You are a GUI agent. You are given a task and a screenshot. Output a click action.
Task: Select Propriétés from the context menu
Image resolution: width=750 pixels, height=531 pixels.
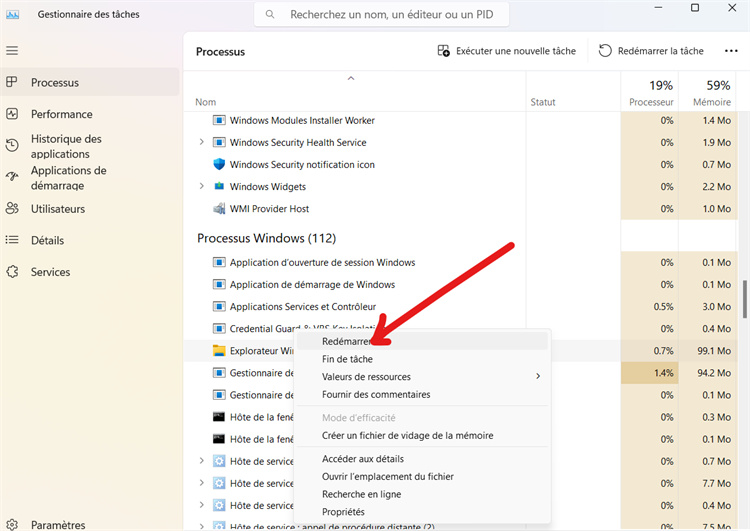(343, 511)
